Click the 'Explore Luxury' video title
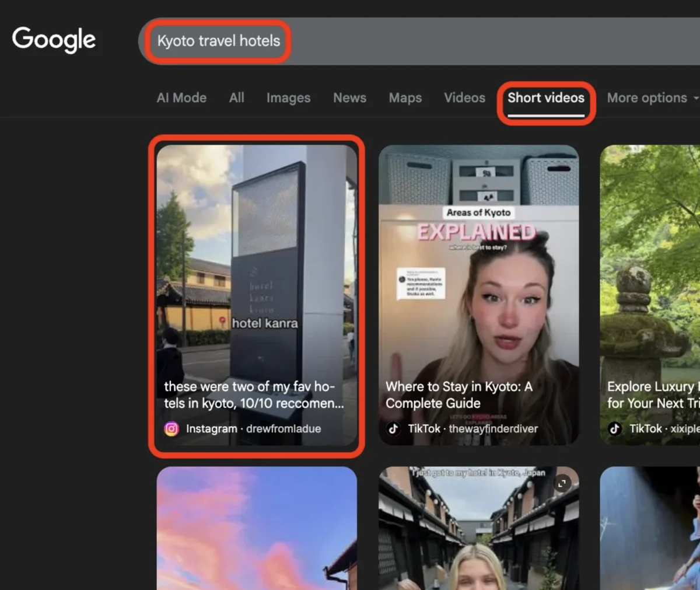 pyautogui.click(x=653, y=395)
